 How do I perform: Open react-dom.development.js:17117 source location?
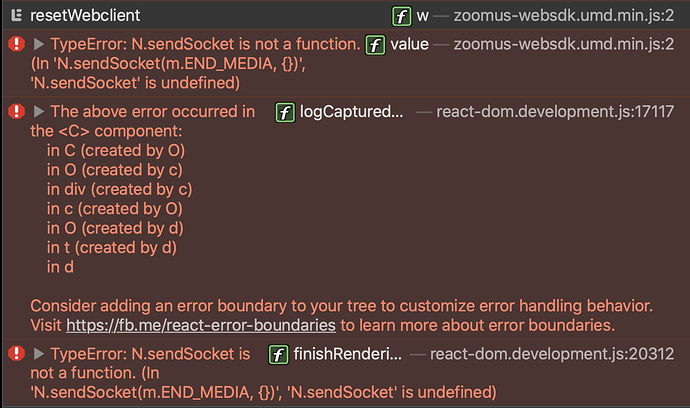[x=555, y=111]
